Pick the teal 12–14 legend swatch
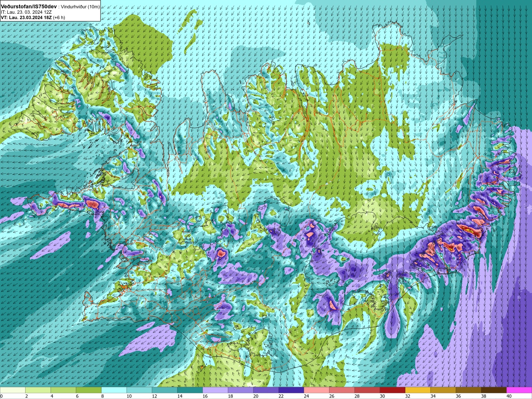This screenshot has width=532, height=399. pyautogui.click(x=165, y=390)
